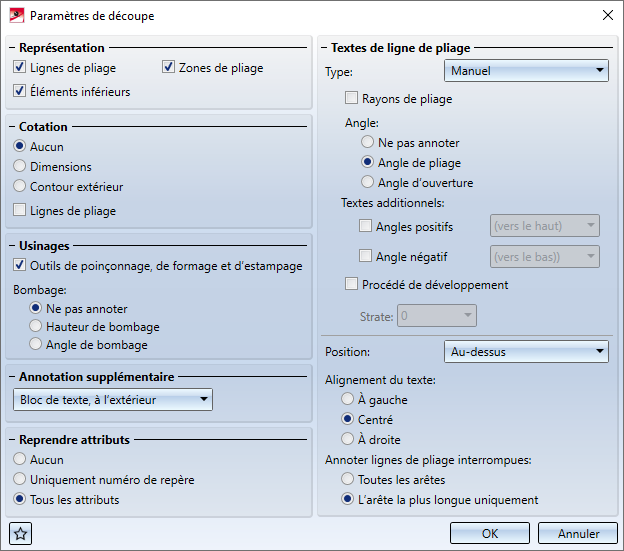Toggle the Lignes de pliage representation checkbox
The image size is (624, 551).
[21, 68]
